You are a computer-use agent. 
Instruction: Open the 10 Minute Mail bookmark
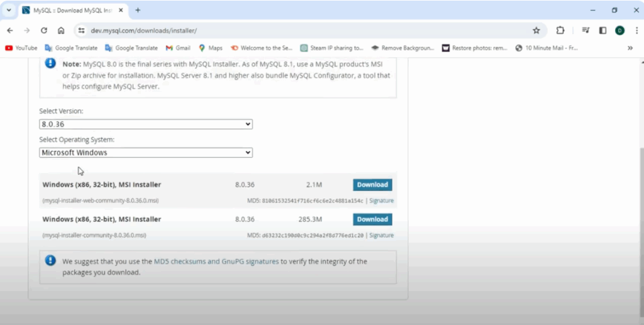pyautogui.click(x=547, y=48)
